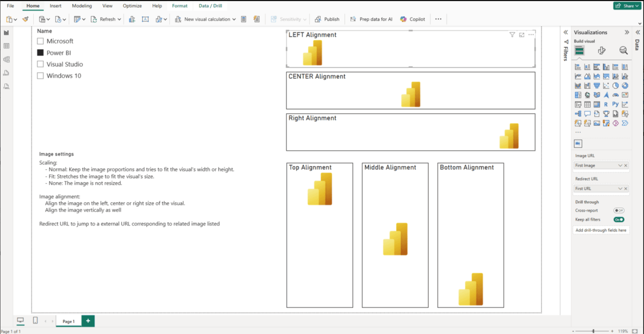
Task: Collapse the Visualizations pane
Action: [x=627, y=32]
